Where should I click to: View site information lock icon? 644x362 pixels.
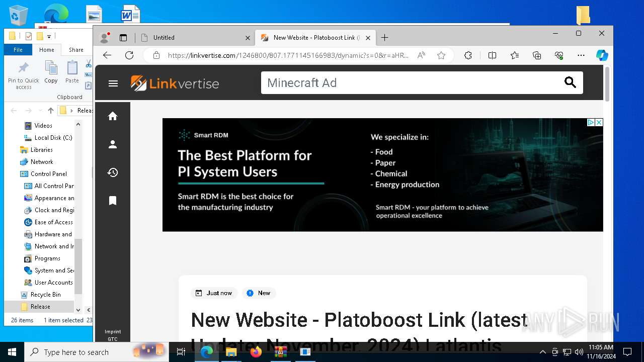tap(157, 55)
